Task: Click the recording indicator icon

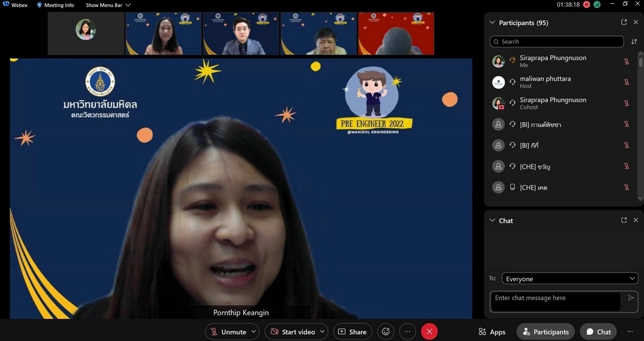Action: (x=586, y=4)
